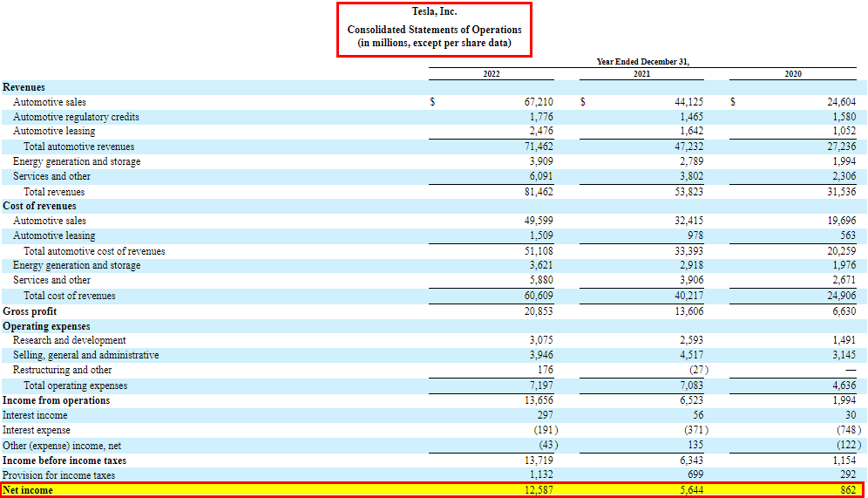The image size is (868, 498).
Task: Click value 1,509 leasing cost 2022
Action: 541,235
